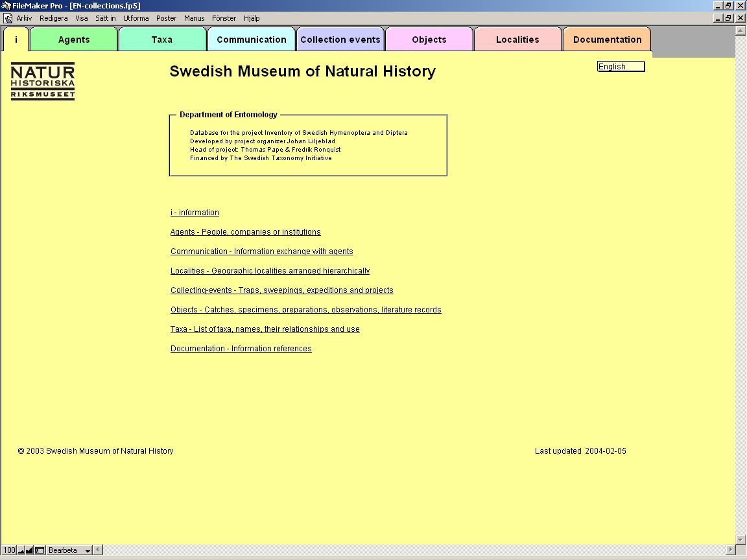Open the English language dropdown field
The image size is (747, 560).
click(x=621, y=67)
